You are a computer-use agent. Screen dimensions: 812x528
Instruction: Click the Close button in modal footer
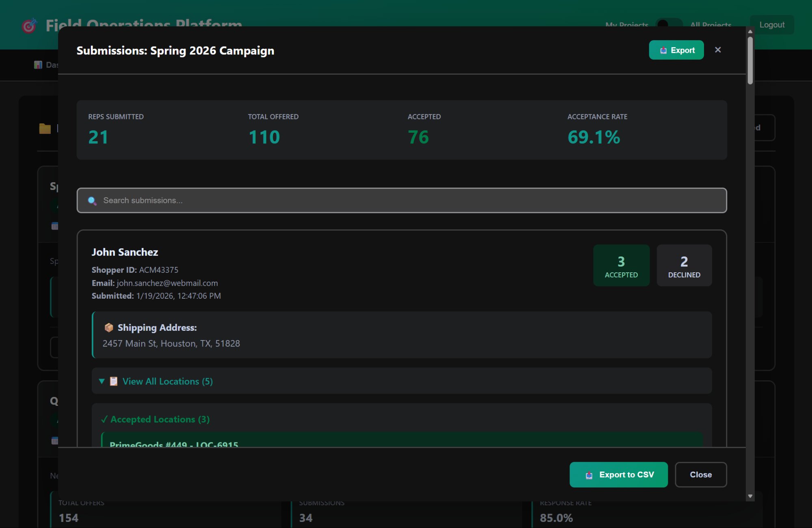coord(701,474)
